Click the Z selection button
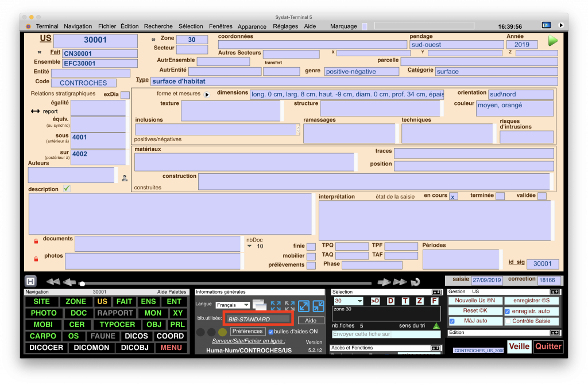 (x=420, y=301)
